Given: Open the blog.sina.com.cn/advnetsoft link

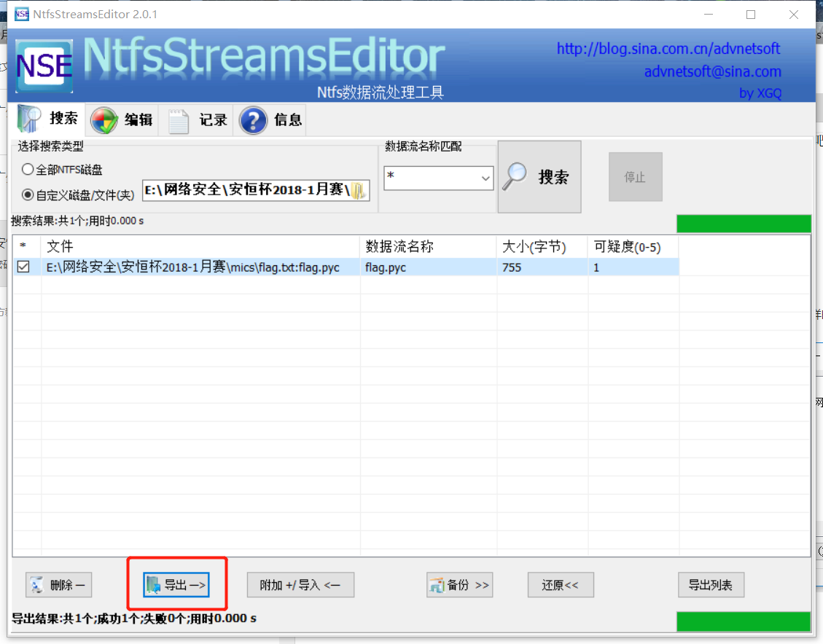Looking at the screenshot, I should 668,49.
